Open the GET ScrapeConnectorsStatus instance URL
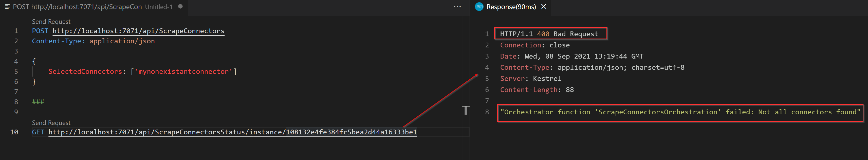Viewport: 868px width, 160px height. click(232, 132)
